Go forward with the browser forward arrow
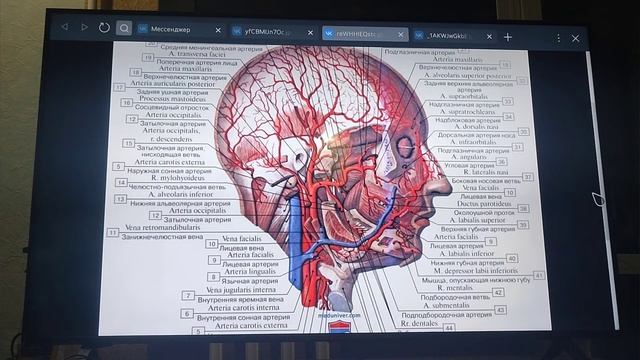This screenshot has height=360, width=640. coord(84,27)
